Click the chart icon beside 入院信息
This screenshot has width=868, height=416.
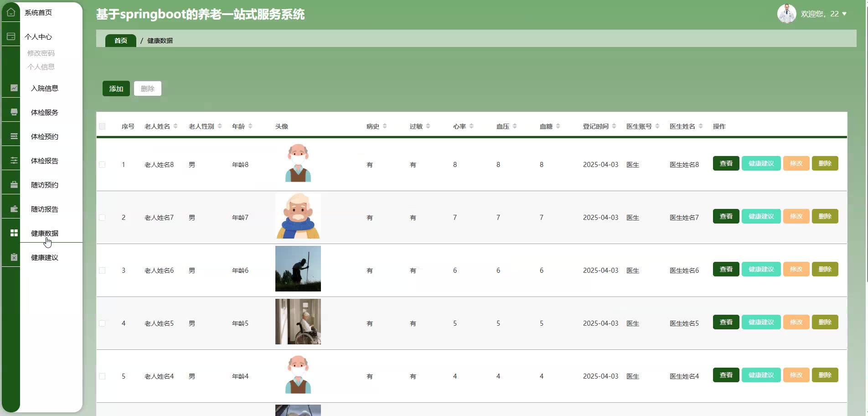(x=14, y=88)
